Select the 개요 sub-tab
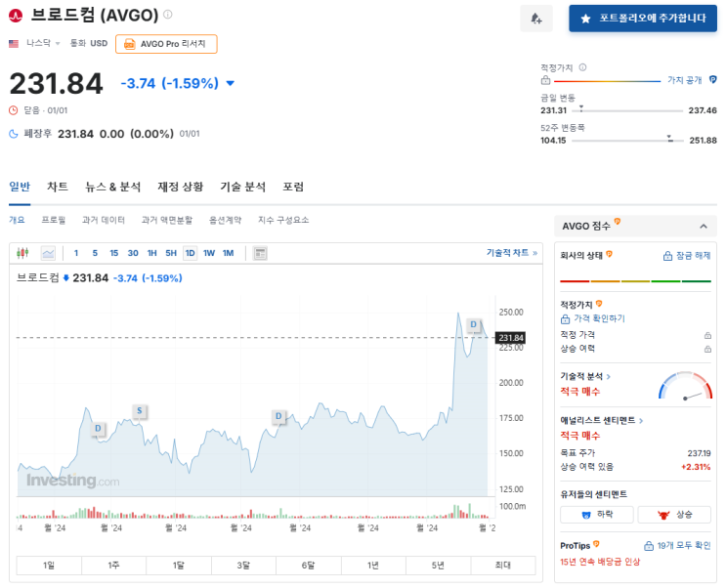726x588 pixels. tap(17, 220)
